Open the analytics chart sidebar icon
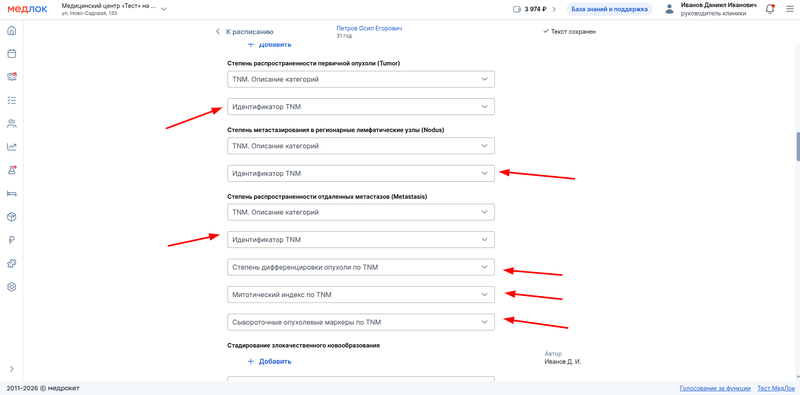Screen dimensions: 800x395 click(x=12, y=147)
